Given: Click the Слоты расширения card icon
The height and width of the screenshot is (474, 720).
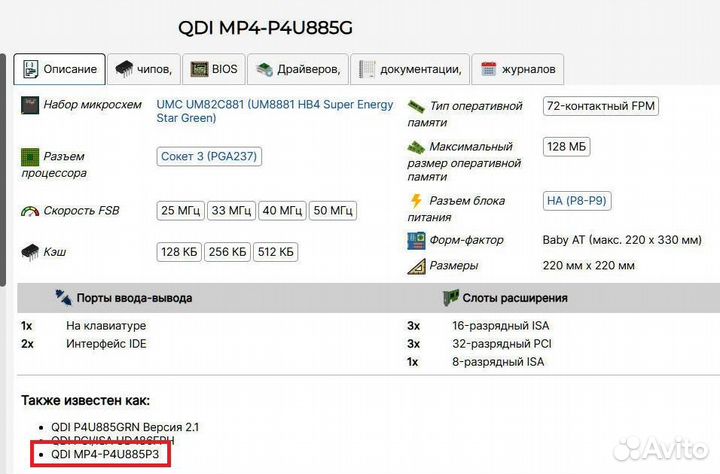Looking at the screenshot, I should [451, 298].
